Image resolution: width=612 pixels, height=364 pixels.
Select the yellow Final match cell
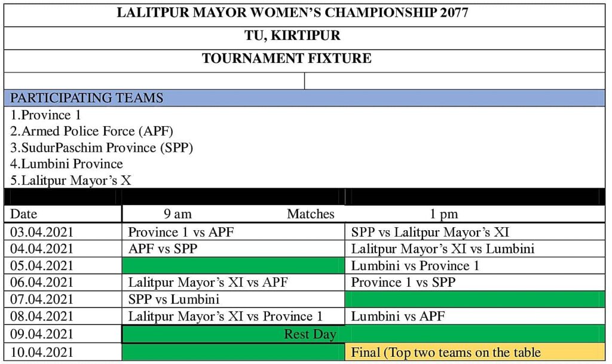pyautogui.click(x=446, y=352)
